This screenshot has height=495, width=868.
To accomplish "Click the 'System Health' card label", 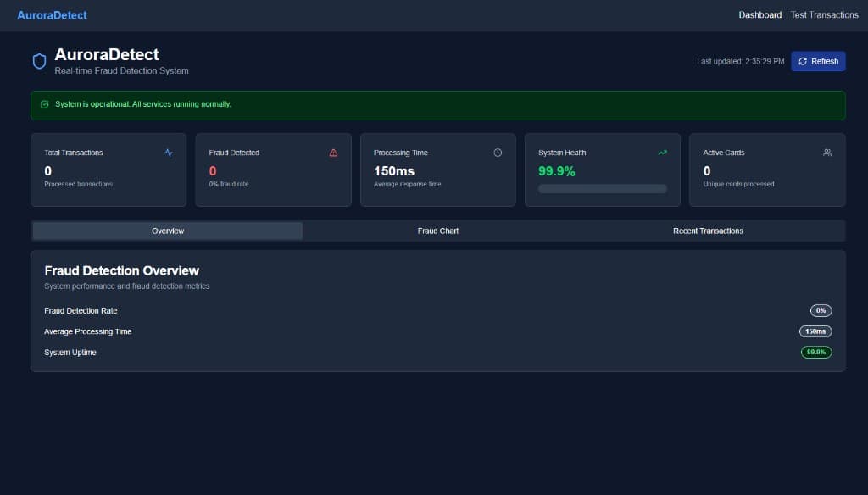I will (x=562, y=153).
